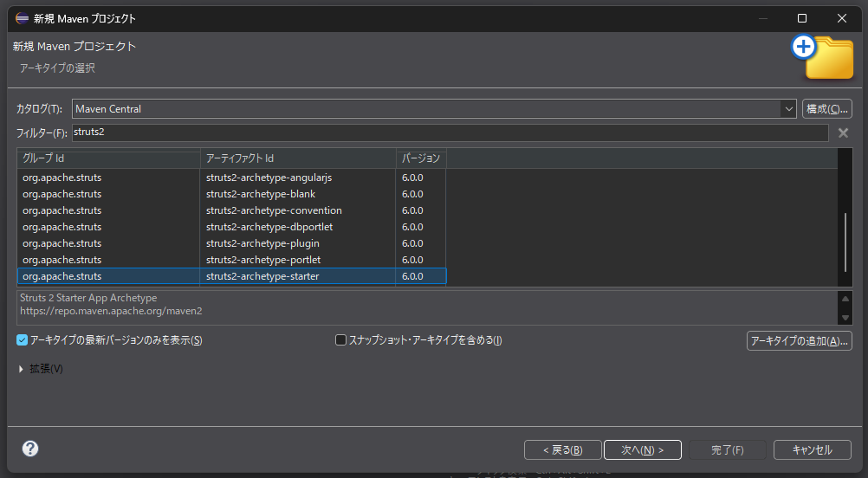This screenshot has width=868, height=478.
Task: Click the archetype table vertical scrollbar thumb
Action: [845, 242]
